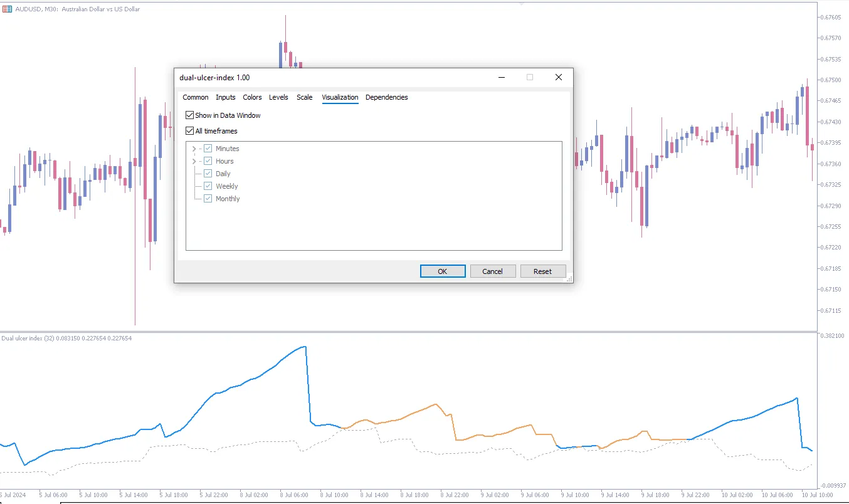Click the Cancel button

tap(492, 271)
